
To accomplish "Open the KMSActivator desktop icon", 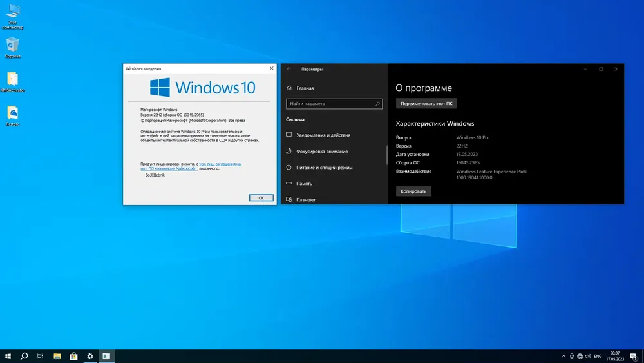I will coord(13,82).
